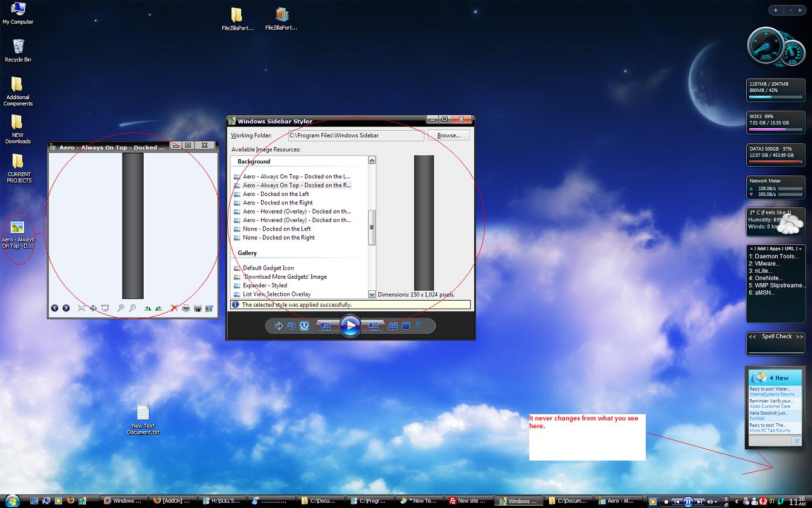Click the grid-up icon right of play button
Viewport: 812px width, 508px height.
click(x=373, y=326)
